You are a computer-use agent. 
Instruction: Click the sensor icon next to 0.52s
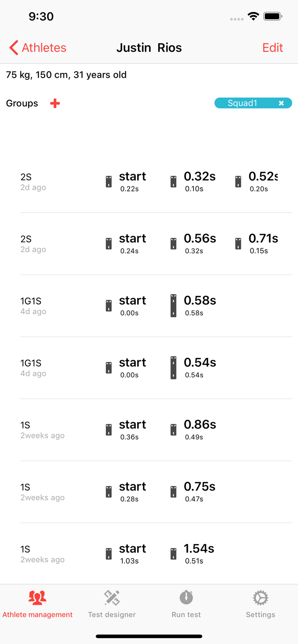(x=238, y=182)
